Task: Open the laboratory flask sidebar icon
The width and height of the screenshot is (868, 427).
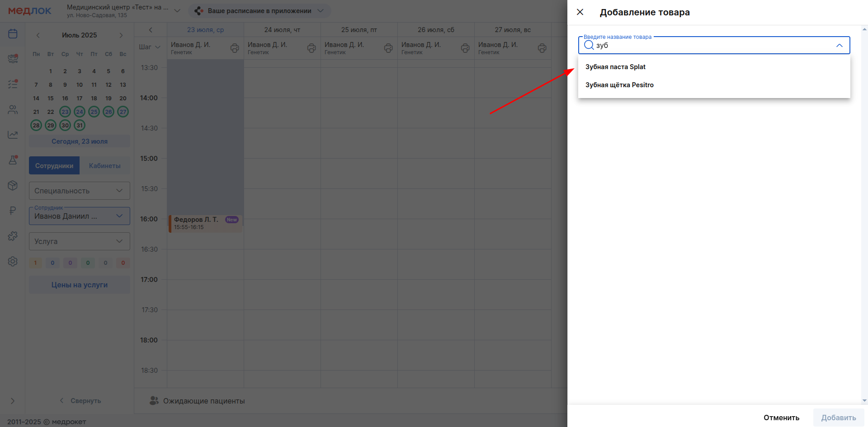Action: (x=13, y=160)
